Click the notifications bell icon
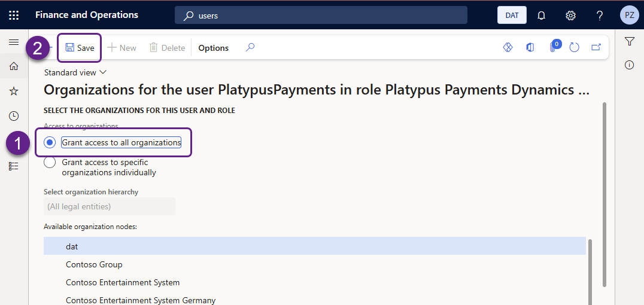 (x=541, y=15)
